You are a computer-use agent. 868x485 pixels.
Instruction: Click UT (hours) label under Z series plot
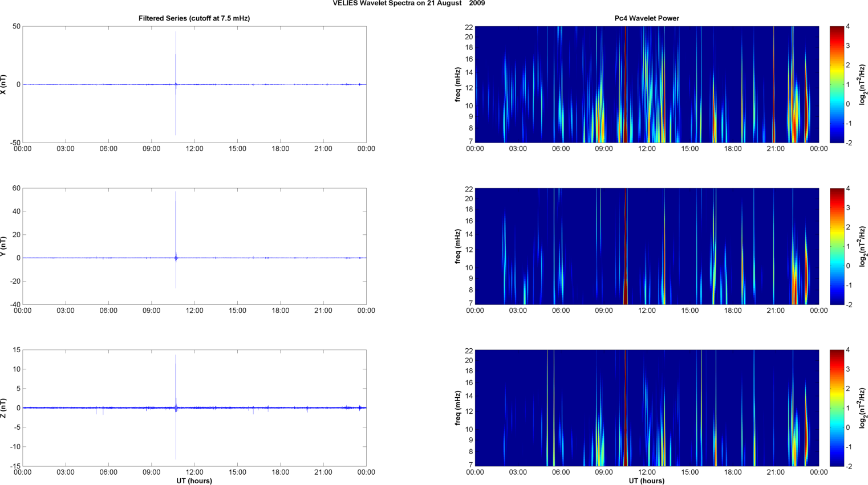194,481
